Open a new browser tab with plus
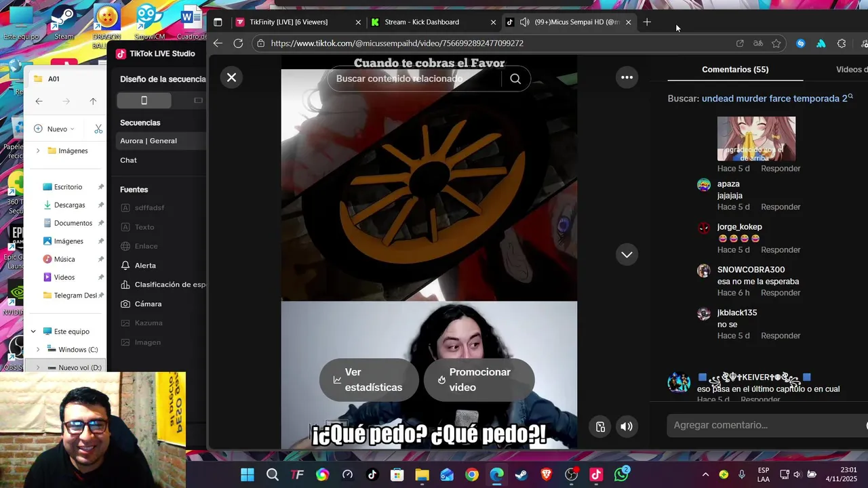Screen dimensions: 868x488 coord(647,22)
